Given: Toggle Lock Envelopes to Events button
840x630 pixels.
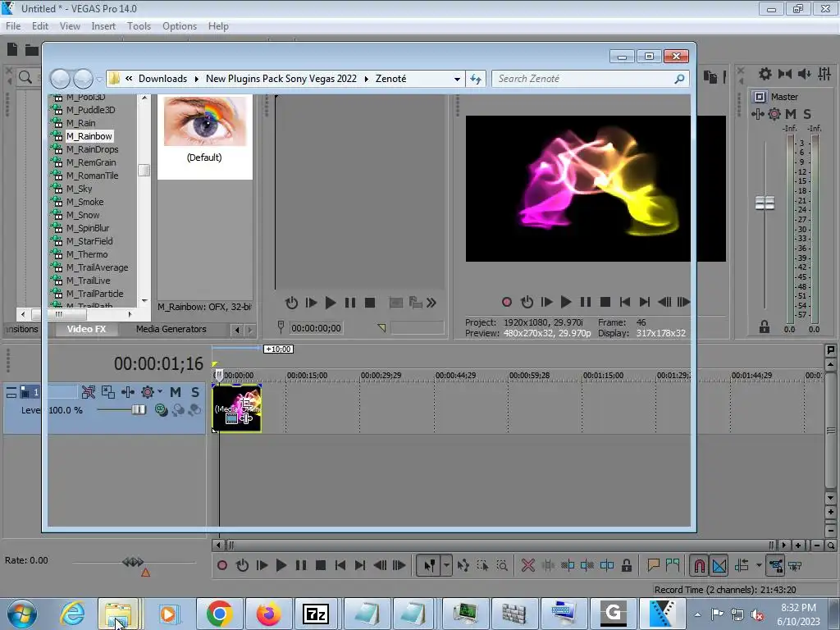Looking at the screenshot, I should (x=774, y=565).
